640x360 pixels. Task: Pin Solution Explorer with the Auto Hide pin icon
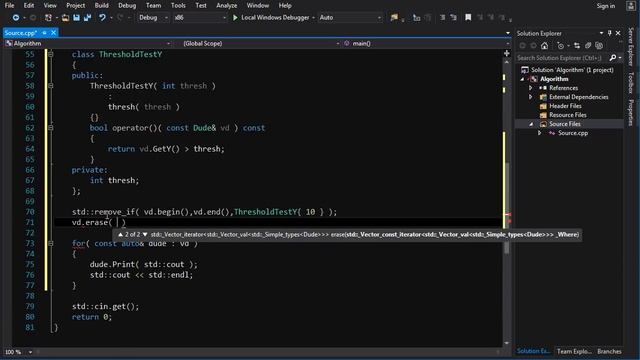tap(609, 33)
